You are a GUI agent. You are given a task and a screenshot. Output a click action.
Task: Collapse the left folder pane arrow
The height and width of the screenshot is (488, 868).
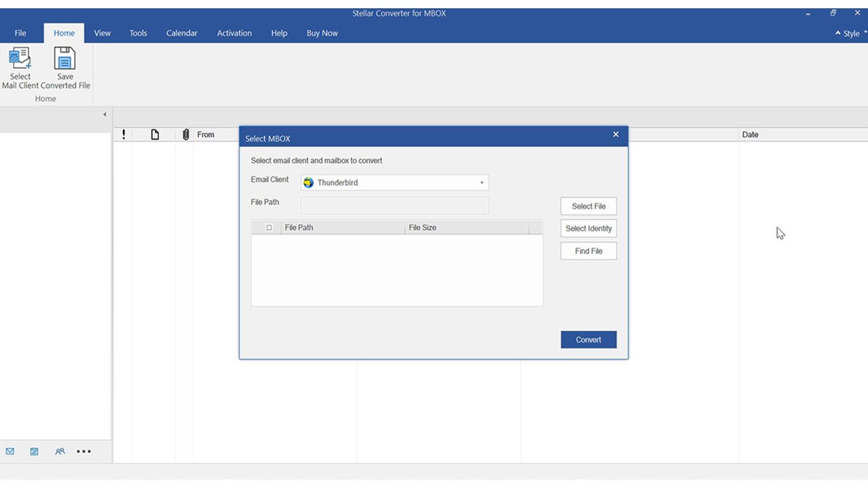pyautogui.click(x=105, y=114)
